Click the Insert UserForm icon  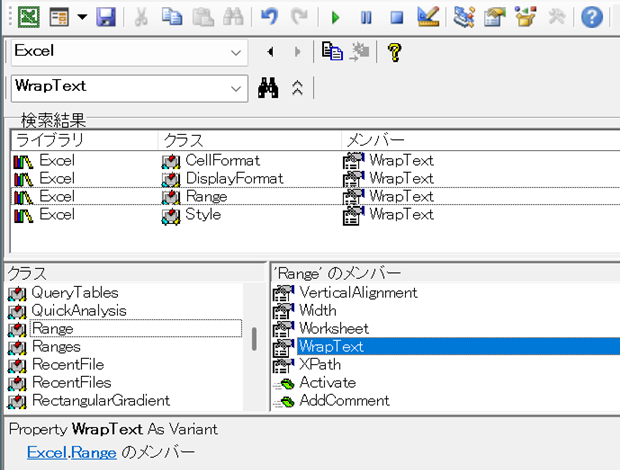[x=59, y=17]
